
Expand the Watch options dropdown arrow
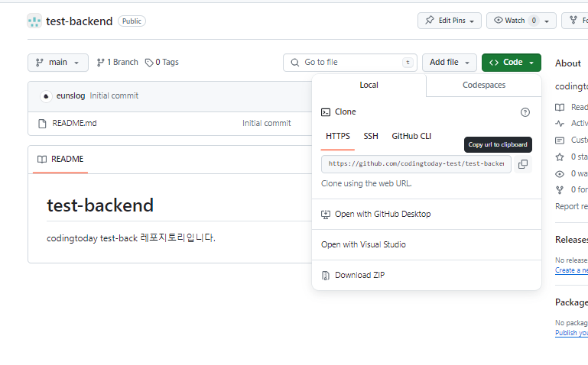(x=547, y=21)
